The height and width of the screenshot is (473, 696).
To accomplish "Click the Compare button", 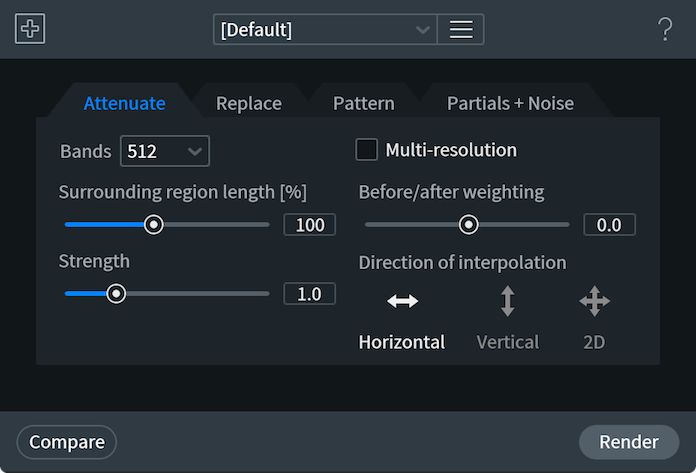I will [67, 442].
